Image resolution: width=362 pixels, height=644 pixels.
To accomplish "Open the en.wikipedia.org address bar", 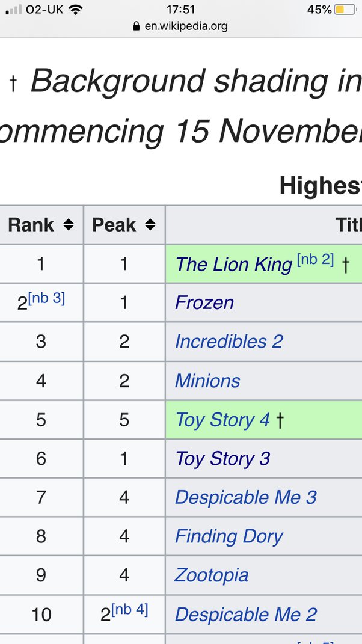I will click(180, 26).
